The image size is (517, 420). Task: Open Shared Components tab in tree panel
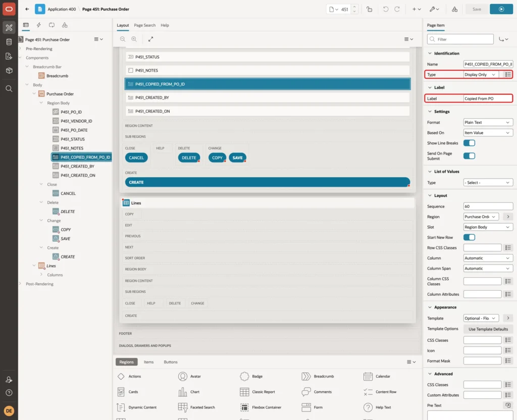[x=65, y=25]
